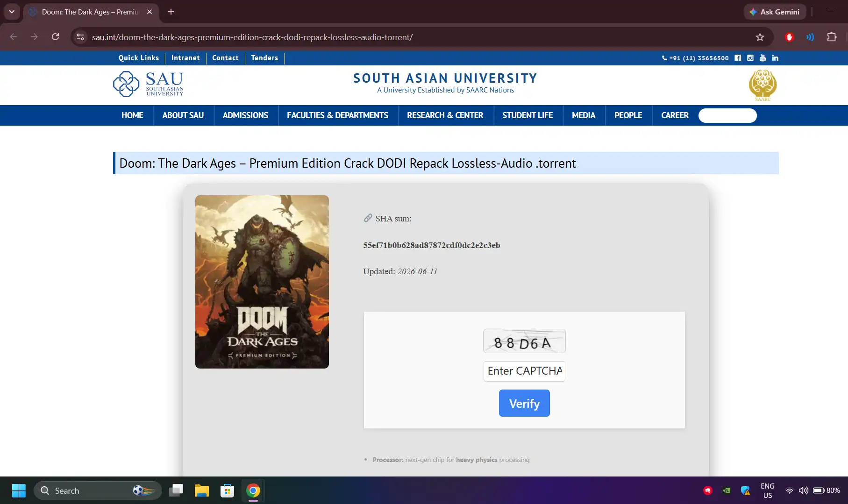Open the Windows Start menu
This screenshot has height=504, width=848.
point(19,490)
